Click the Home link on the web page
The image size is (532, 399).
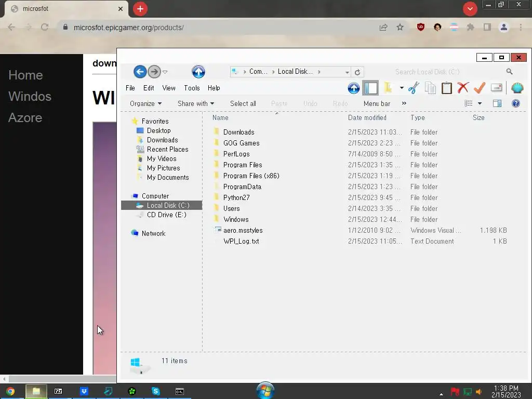[25, 75]
